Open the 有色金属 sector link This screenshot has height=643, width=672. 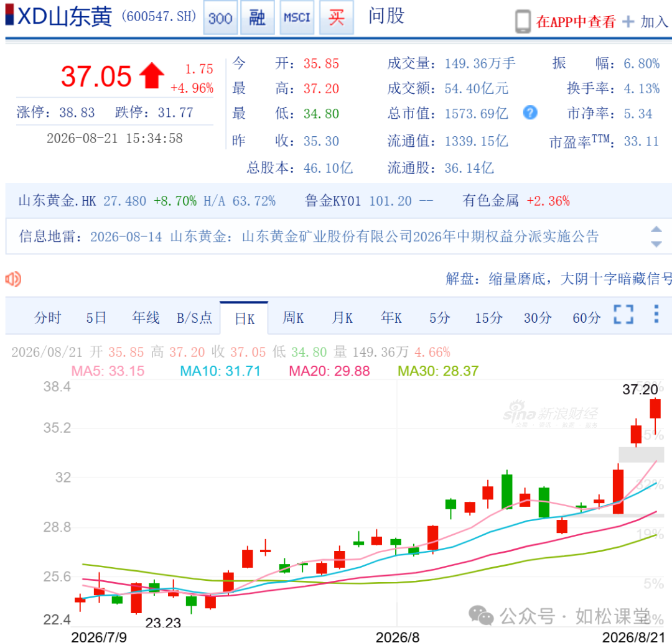pyautogui.click(x=490, y=200)
